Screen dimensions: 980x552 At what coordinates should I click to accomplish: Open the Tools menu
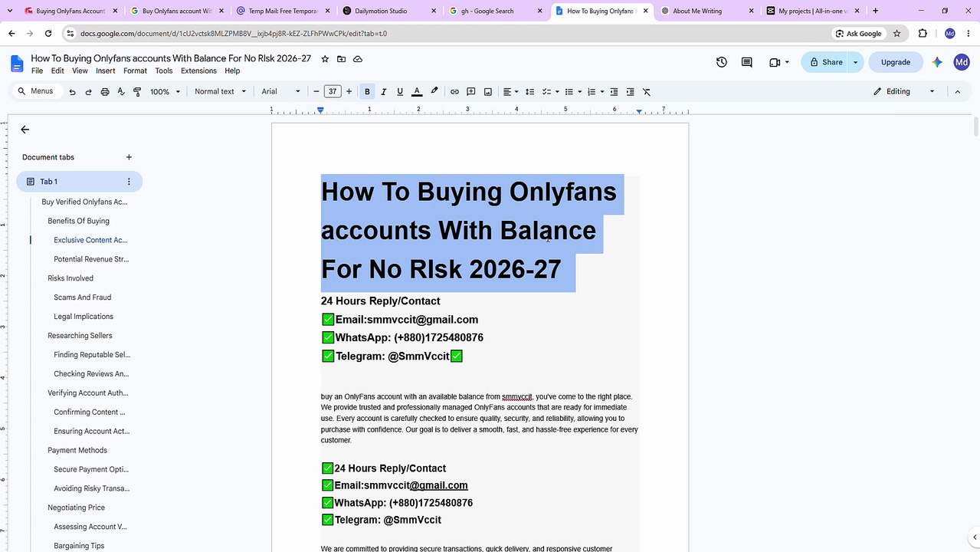[x=164, y=71]
